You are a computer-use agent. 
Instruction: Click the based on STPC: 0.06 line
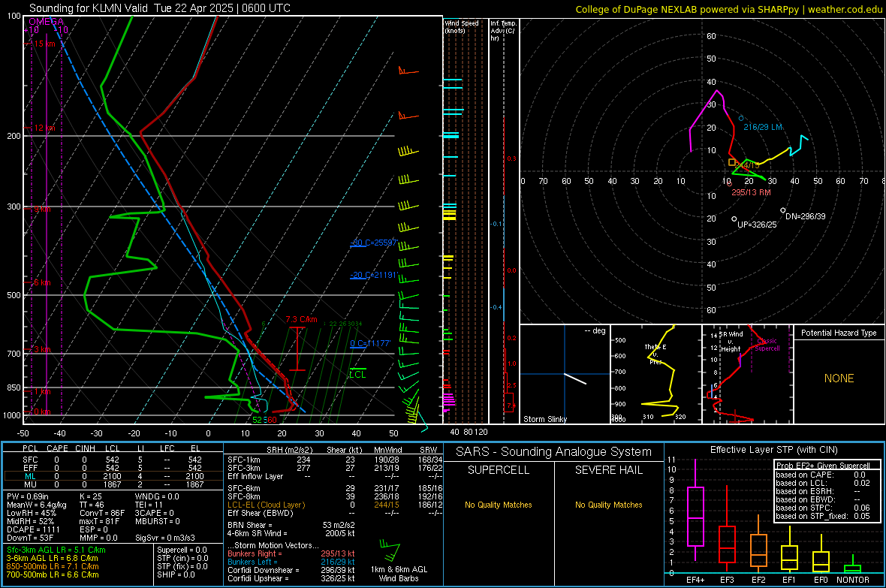pos(823,508)
